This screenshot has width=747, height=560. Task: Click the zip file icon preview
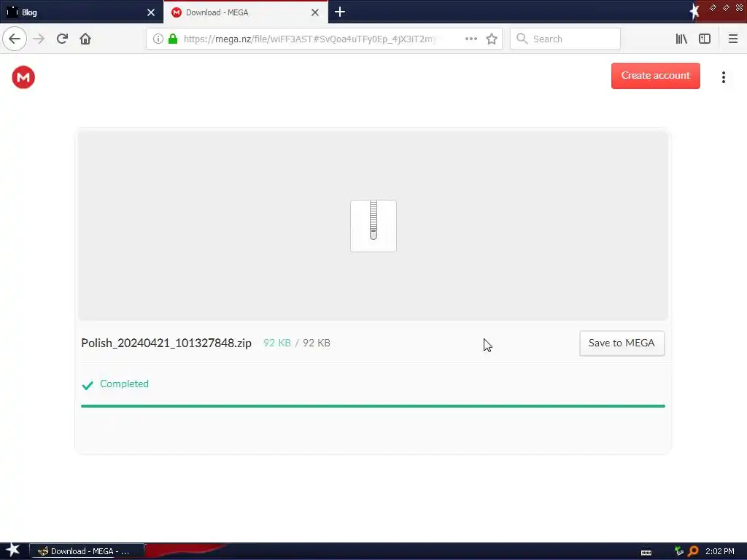(373, 226)
